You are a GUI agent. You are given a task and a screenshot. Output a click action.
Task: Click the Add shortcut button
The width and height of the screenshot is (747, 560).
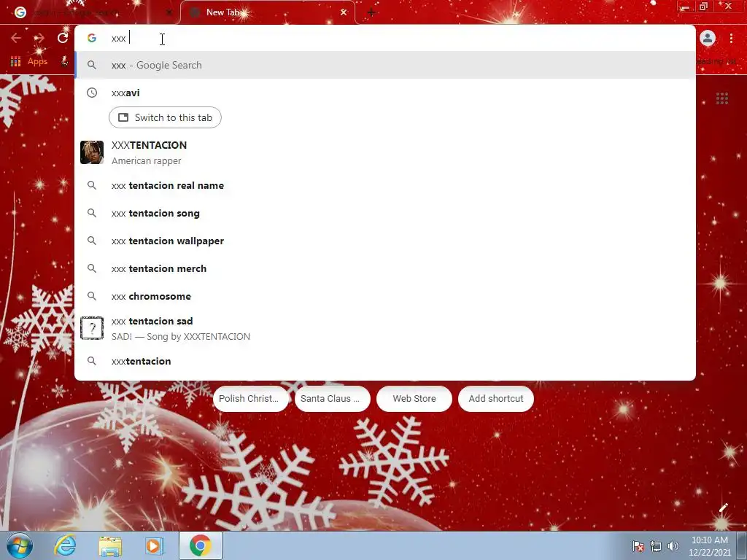(x=496, y=399)
